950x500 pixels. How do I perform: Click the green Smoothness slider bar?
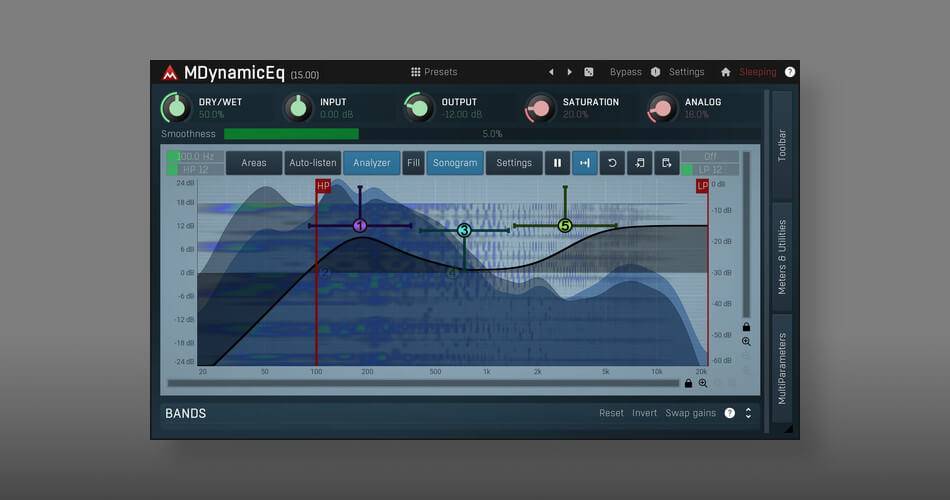click(291, 134)
